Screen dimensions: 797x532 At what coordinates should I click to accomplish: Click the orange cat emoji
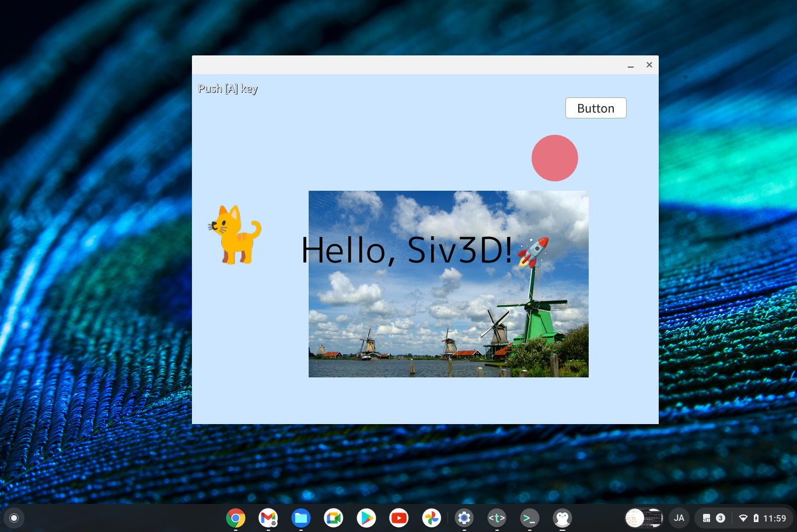coord(235,235)
